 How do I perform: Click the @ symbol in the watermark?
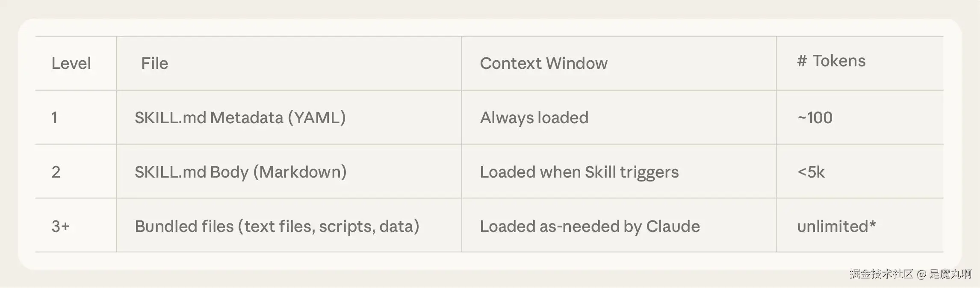coord(921,274)
